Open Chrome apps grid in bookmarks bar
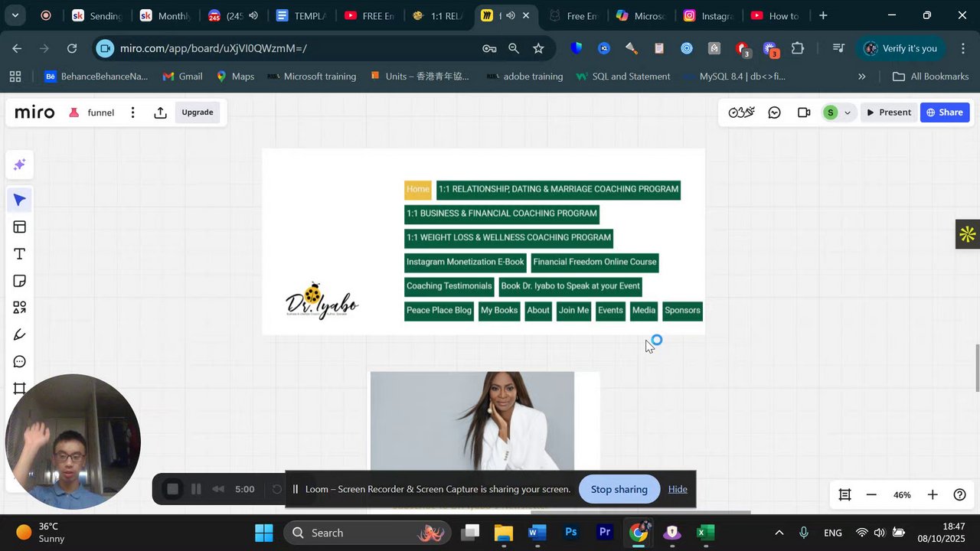 [x=15, y=77]
